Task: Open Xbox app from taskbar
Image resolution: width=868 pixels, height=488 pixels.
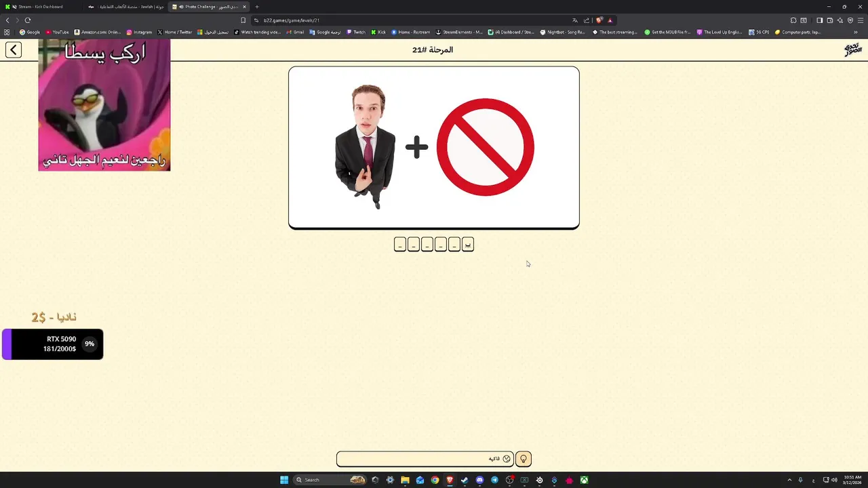Action: tap(584, 480)
